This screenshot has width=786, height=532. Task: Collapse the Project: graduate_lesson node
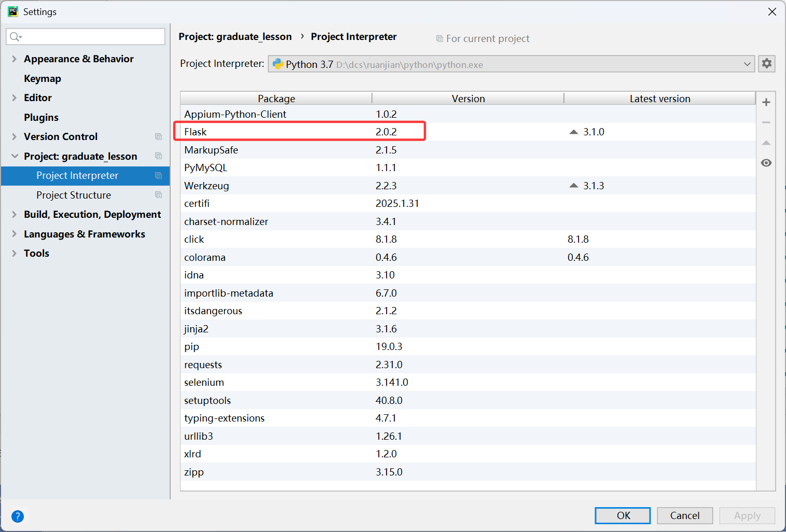coord(14,156)
